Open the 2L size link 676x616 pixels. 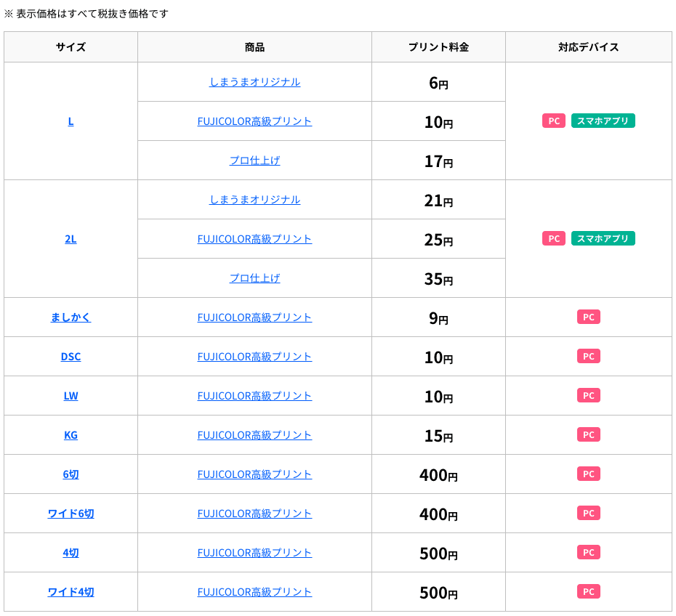(71, 238)
